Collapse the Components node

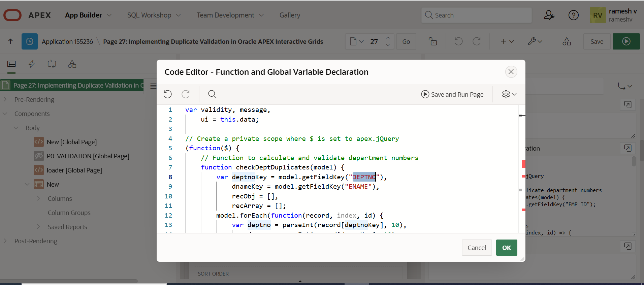coord(5,114)
